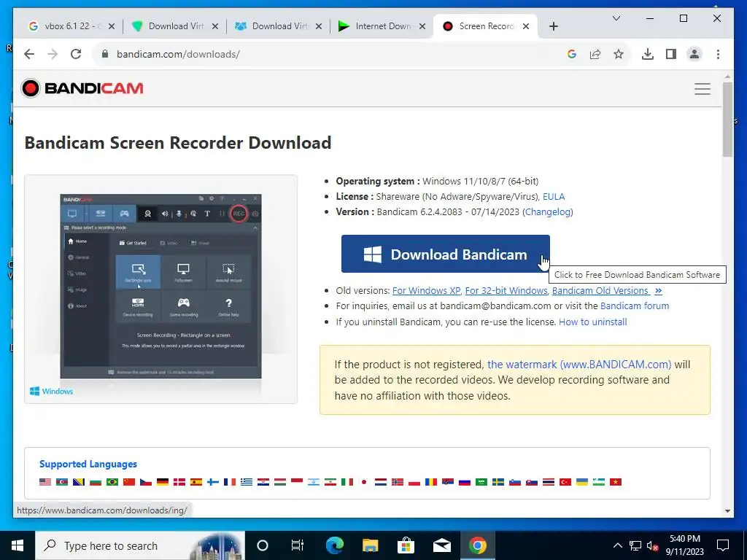747x560 pixels.
Task: Reload the Bandicam downloads page
Action: (x=76, y=54)
